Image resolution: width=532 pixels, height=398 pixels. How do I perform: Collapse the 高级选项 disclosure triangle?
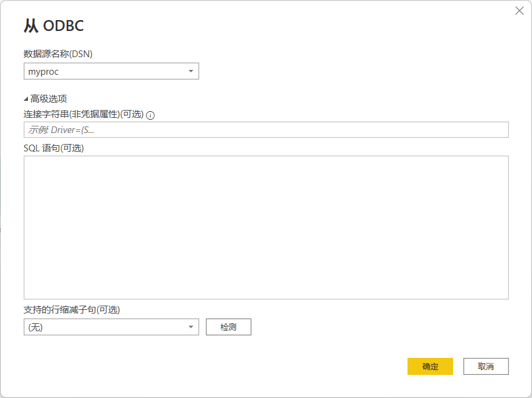point(26,98)
